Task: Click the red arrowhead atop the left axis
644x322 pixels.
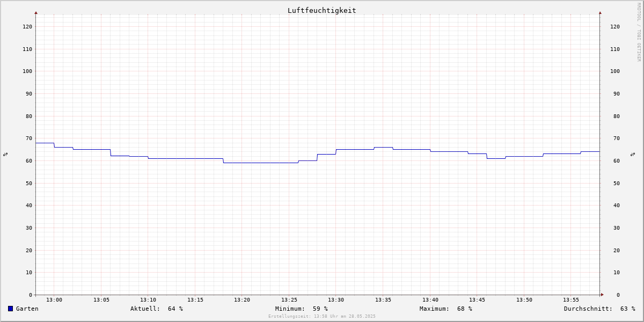Action: pyautogui.click(x=36, y=12)
